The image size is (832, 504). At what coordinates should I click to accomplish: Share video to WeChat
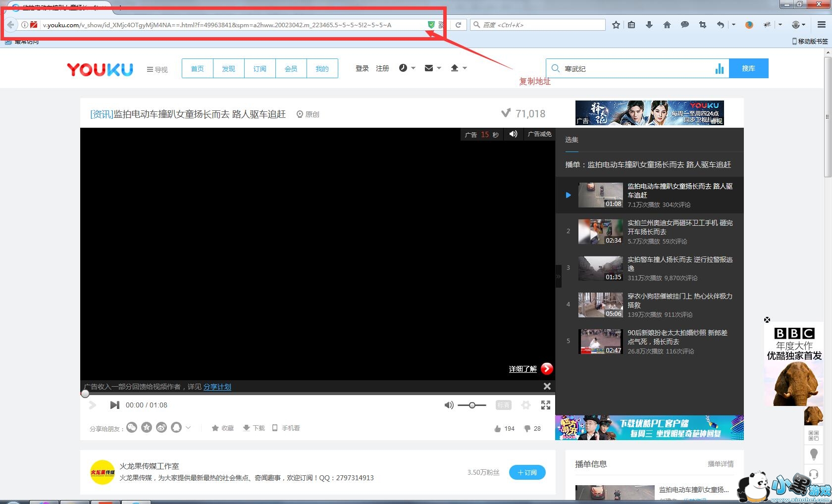click(x=132, y=427)
